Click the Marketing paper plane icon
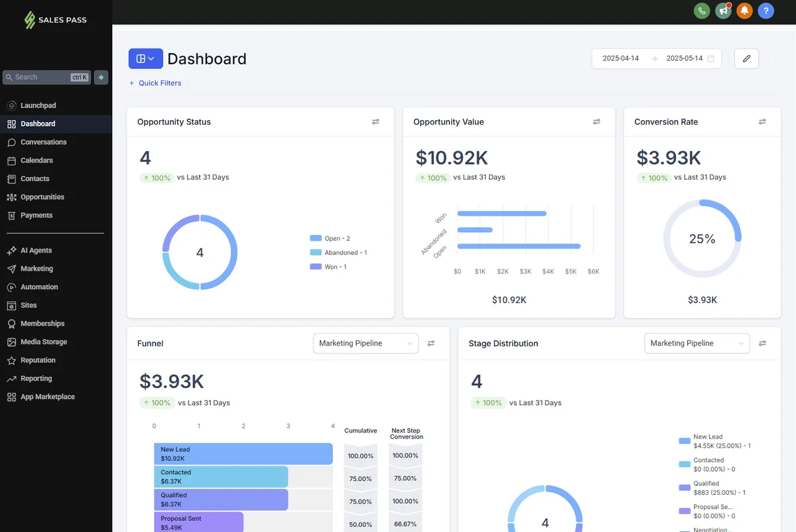 tap(11, 269)
